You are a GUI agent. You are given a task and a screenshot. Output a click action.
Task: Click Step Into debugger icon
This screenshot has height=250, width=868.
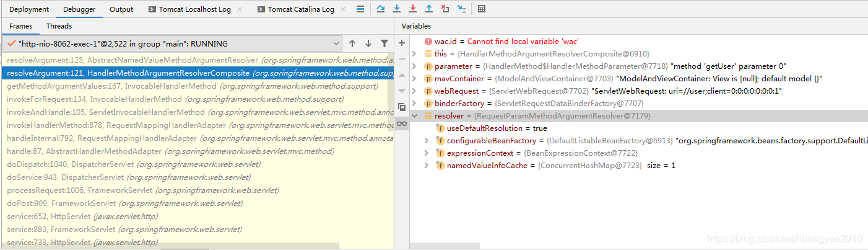[x=396, y=9]
